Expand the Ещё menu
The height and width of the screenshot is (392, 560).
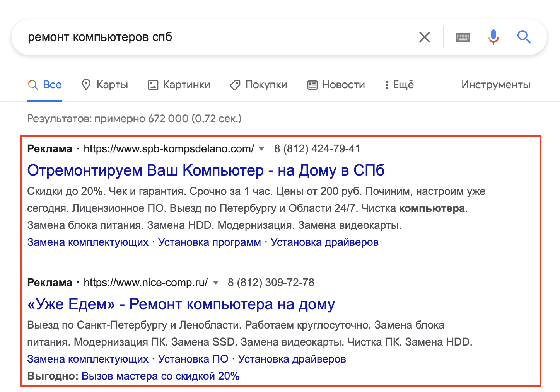click(x=399, y=85)
